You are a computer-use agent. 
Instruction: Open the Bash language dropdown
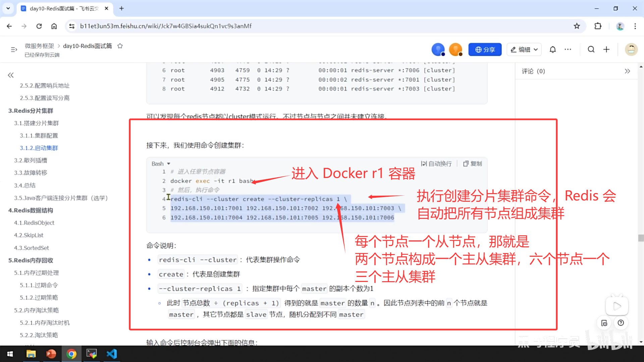(x=161, y=164)
